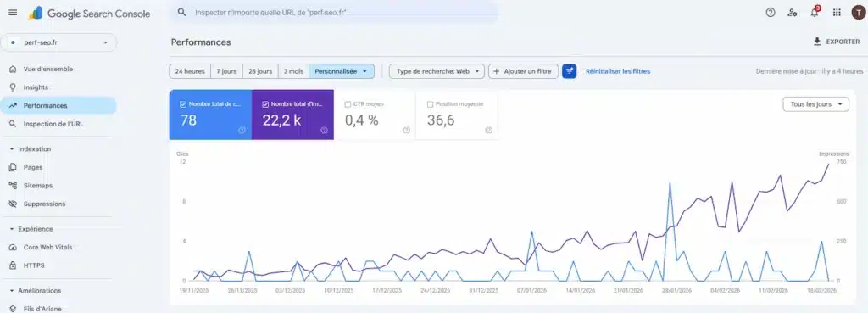Image resolution: width=868 pixels, height=313 pixels.
Task: Click the Vue d'ensemble home icon
Action: [x=13, y=70]
